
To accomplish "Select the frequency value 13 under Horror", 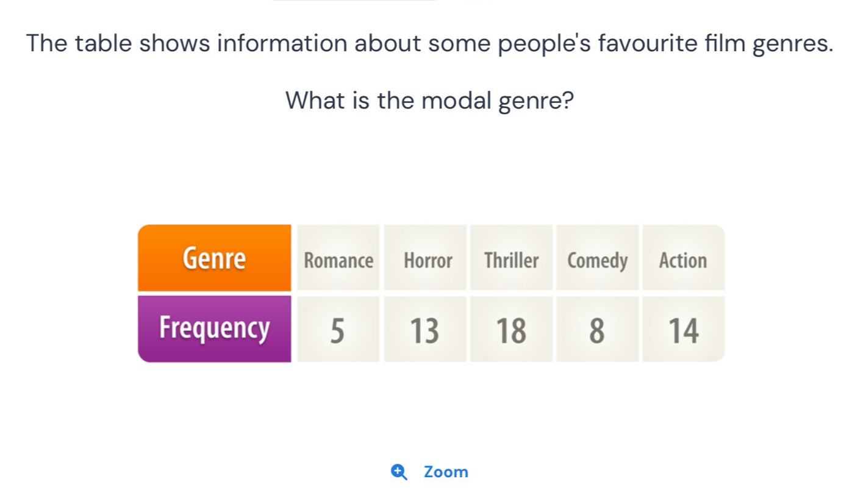I will pos(427,329).
